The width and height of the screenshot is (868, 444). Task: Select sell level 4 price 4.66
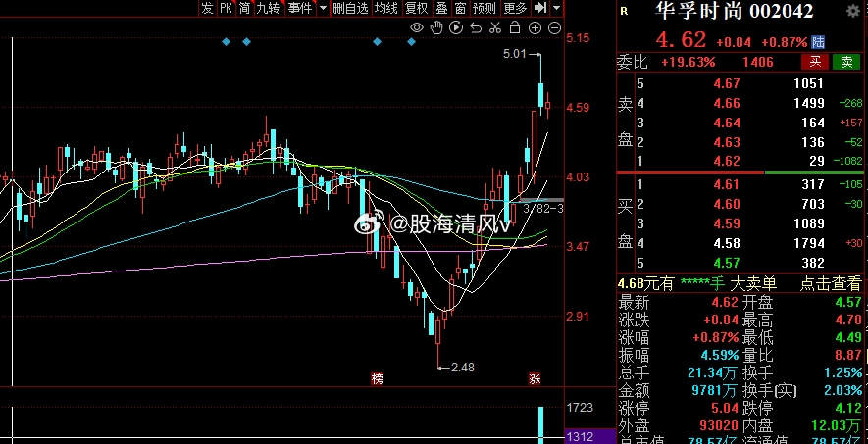pyautogui.click(x=726, y=103)
